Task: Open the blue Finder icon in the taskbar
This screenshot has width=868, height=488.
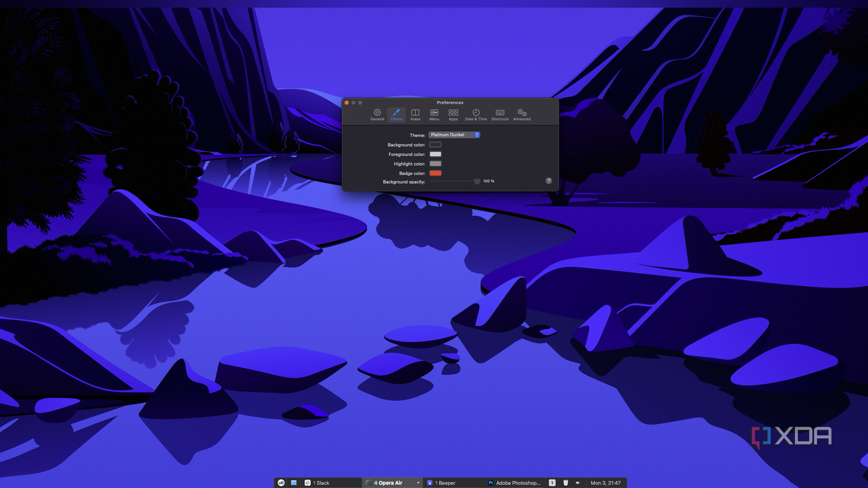Action: (x=294, y=483)
